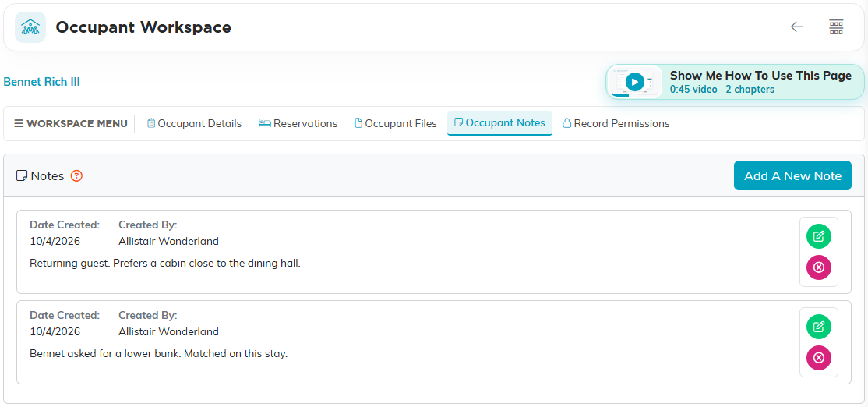Click the '0:45 video · 2 chapters' caption
Image resolution: width=868 pixels, height=407 pixels.
coord(722,90)
